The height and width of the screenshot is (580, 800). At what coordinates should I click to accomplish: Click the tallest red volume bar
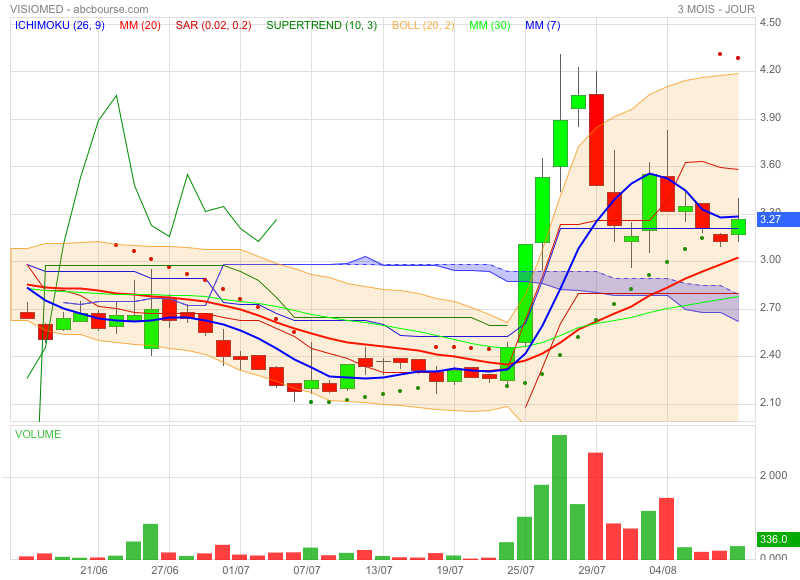tap(595, 506)
